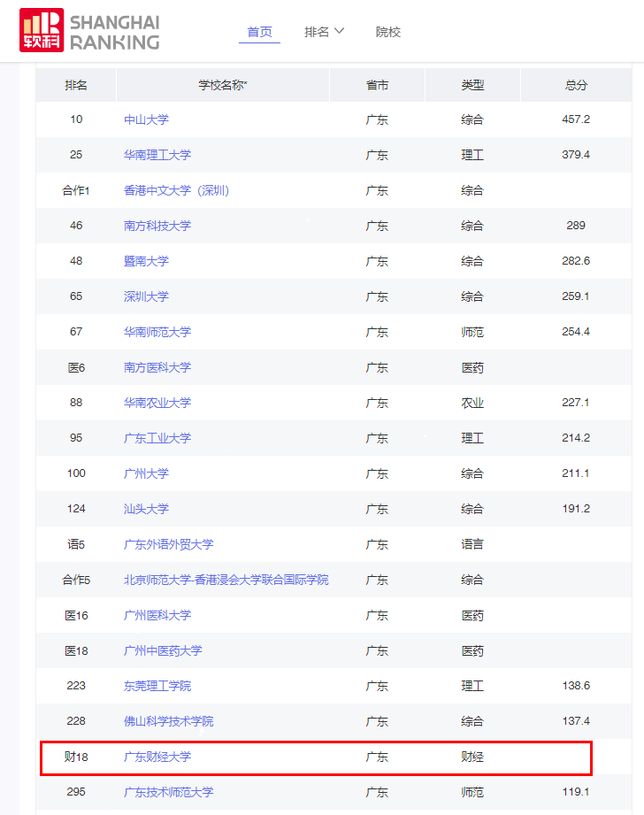This screenshot has width=644, height=815.
Task: Click the rank 语5 cell
Action: [76, 544]
